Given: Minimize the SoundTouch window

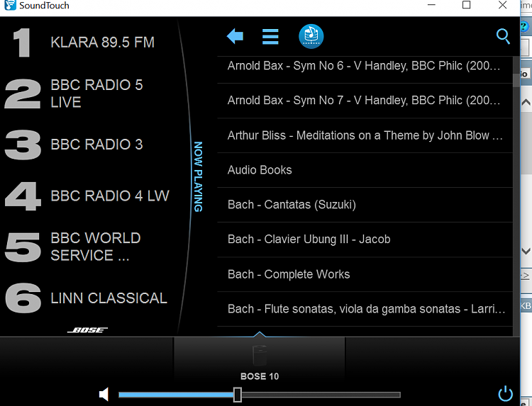Looking at the screenshot, I should pyautogui.click(x=431, y=5).
